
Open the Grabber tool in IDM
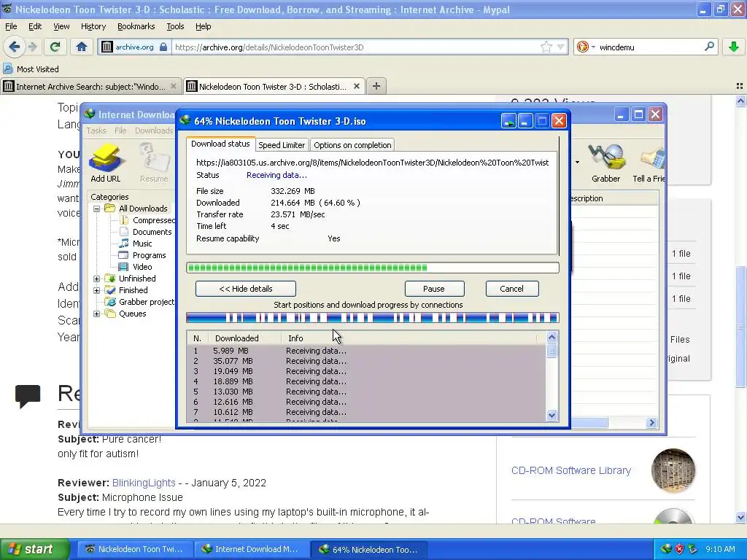point(605,163)
